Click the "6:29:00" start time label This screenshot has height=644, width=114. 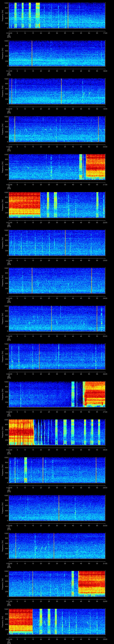9,525
